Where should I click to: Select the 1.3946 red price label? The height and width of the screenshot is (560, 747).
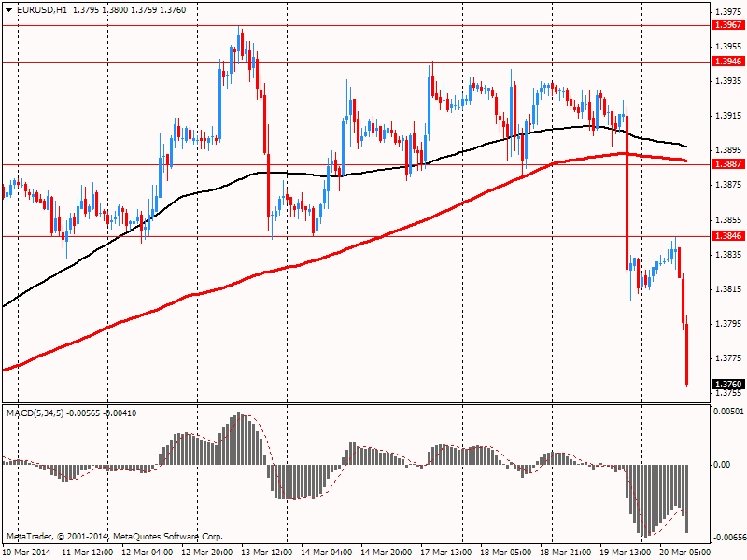(727, 62)
